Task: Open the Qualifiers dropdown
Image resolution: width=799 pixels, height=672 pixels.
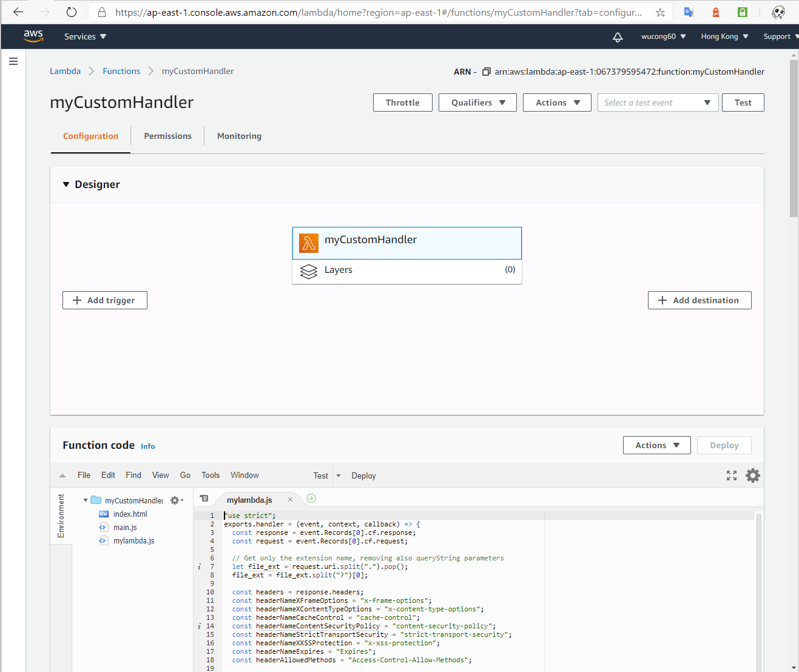Action: click(x=477, y=102)
